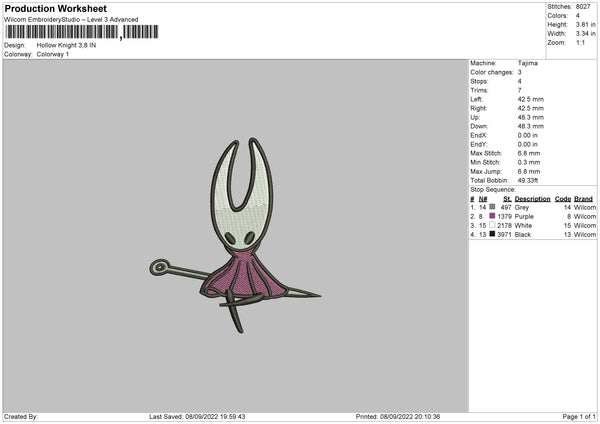Click the 'Code' column header
The height and width of the screenshot is (424, 600).
(x=562, y=199)
